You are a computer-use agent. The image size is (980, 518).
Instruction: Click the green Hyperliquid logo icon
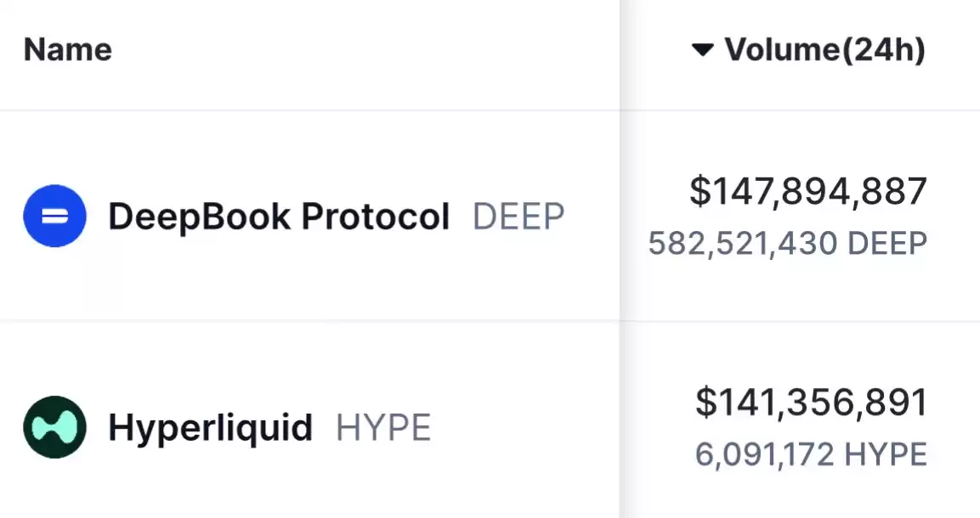55,427
